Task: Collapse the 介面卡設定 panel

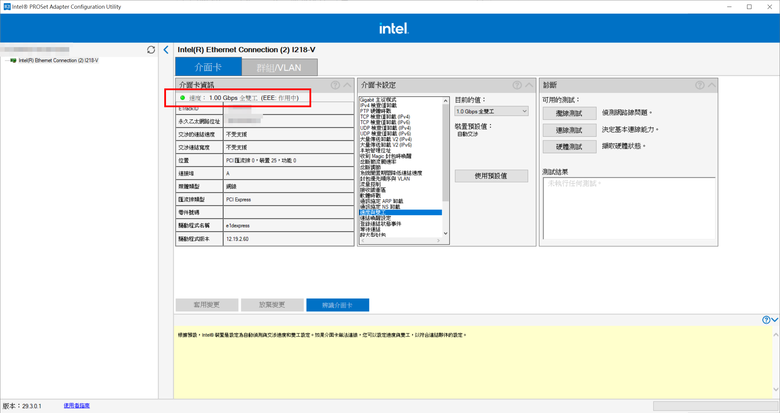Action: click(529, 85)
